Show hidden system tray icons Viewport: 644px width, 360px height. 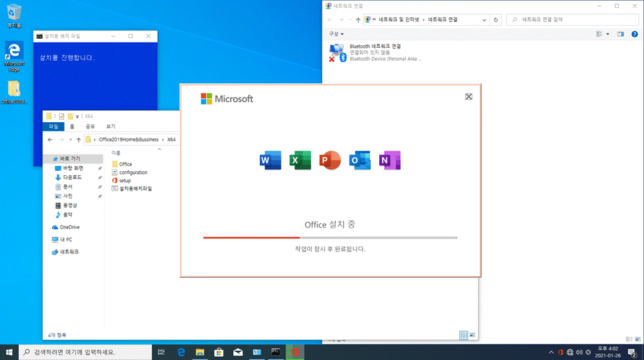click(x=551, y=352)
